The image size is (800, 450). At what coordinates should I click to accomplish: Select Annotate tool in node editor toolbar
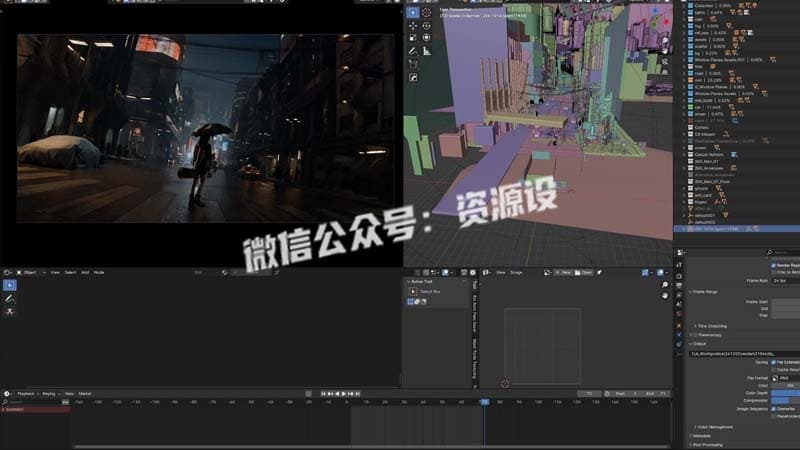10,298
